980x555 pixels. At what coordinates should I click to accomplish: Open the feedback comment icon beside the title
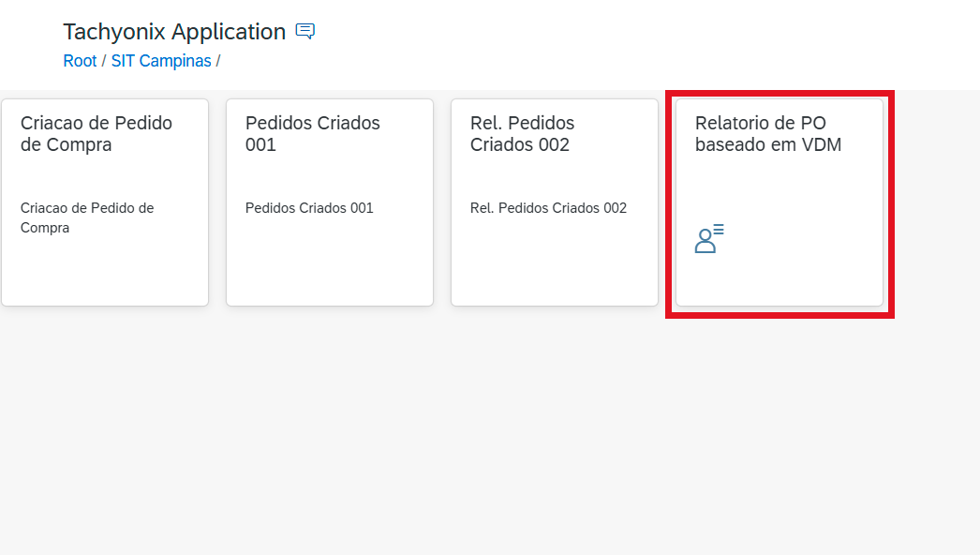click(x=305, y=31)
